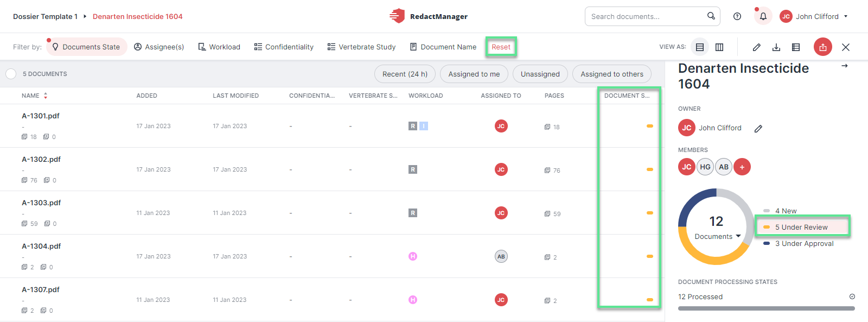This screenshot has width=868, height=322.
Task: Click the H workload badge of A-1304.pdf
Action: (x=413, y=256)
